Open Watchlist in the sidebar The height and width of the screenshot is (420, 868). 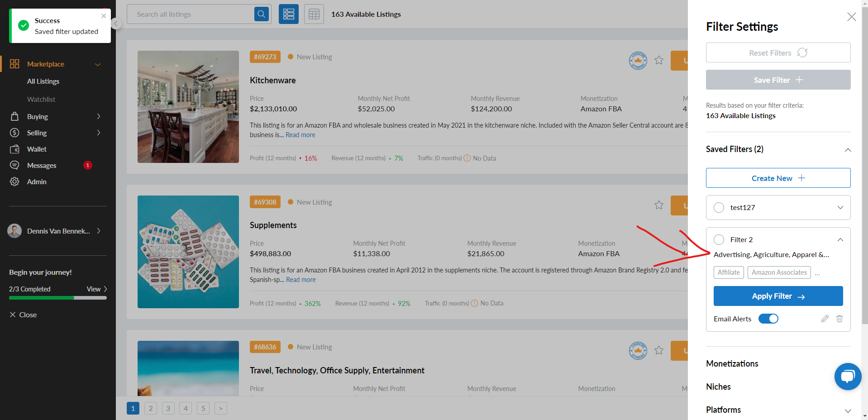pos(41,99)
